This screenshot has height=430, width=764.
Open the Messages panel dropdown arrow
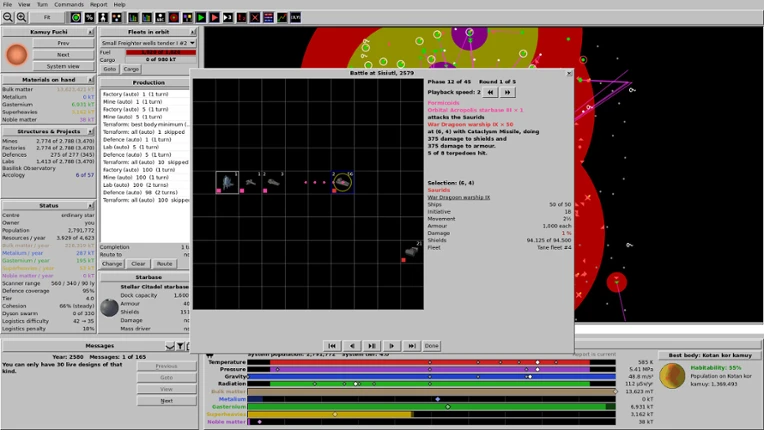pos(170,346)
